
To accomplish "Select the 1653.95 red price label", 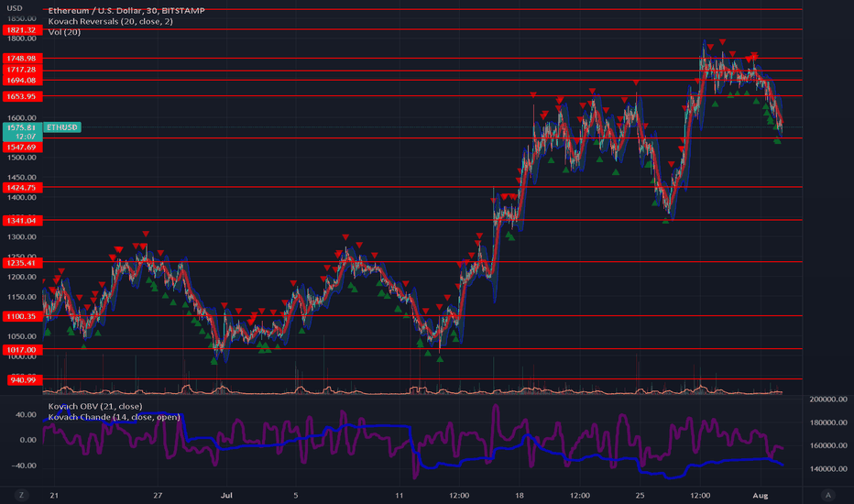I will (x=22, y=96).
